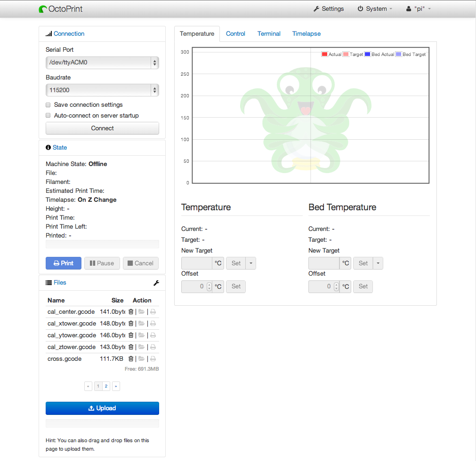476x461 pixels.
Task: Load cal_ztower.gcode with folder icon
Action: [141, 347]
